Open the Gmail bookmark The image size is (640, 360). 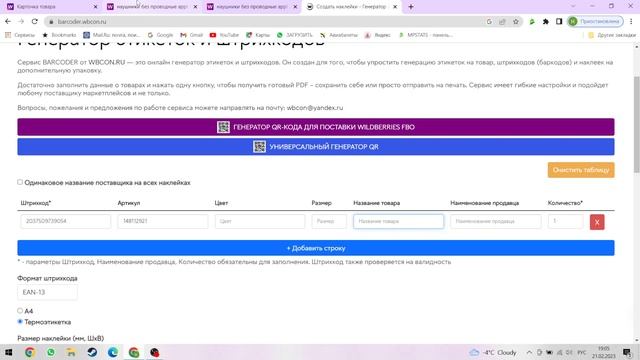coord(191,35)
